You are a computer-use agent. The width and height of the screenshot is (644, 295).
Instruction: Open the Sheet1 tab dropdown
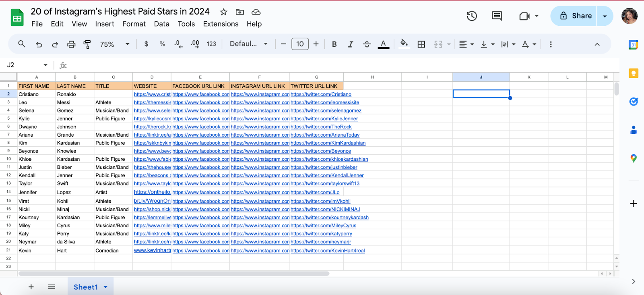pyautogui.click(x=105, y=287)
